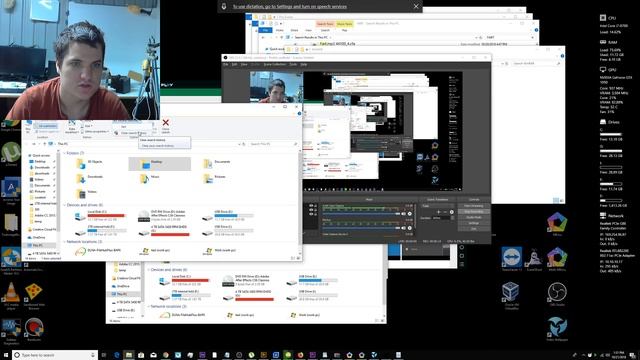Collapse Devices and drives in front window
The height and width of the screenshot is (360, 640).
(x=64, y=205)
